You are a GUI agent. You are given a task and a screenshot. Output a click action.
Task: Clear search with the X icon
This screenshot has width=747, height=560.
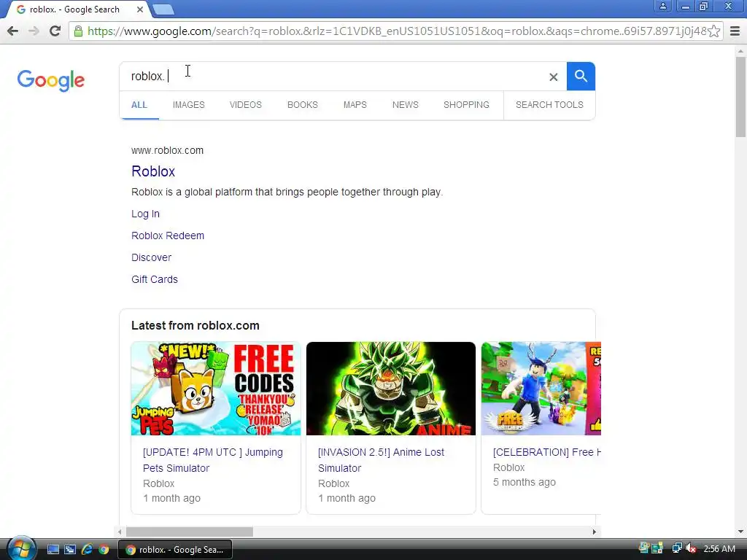tap(553, 77)
